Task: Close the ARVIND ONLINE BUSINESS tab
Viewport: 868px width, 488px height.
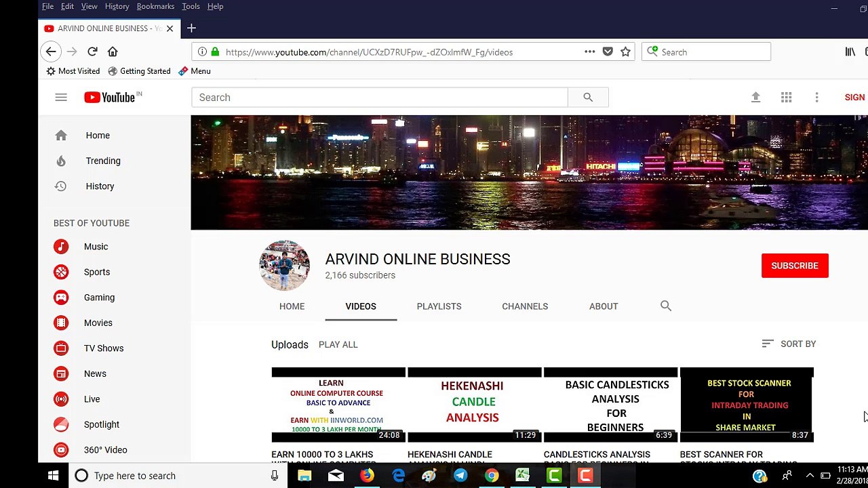Action: point(170,28)
